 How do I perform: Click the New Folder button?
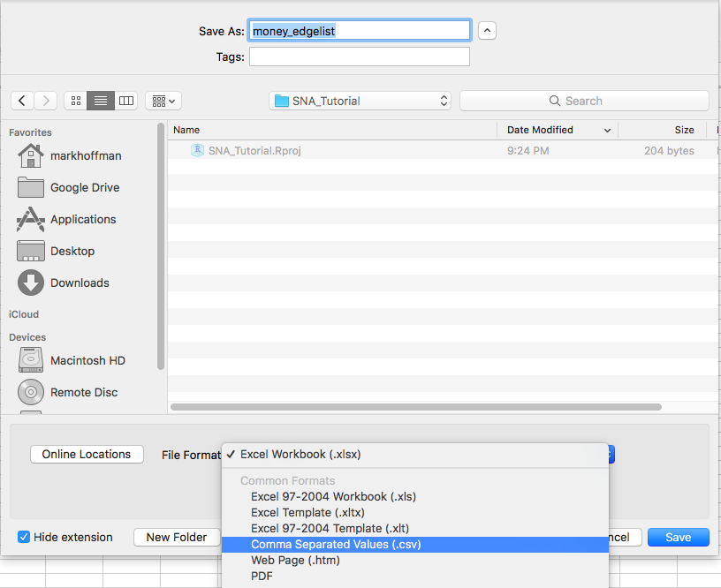pos(177,537)
